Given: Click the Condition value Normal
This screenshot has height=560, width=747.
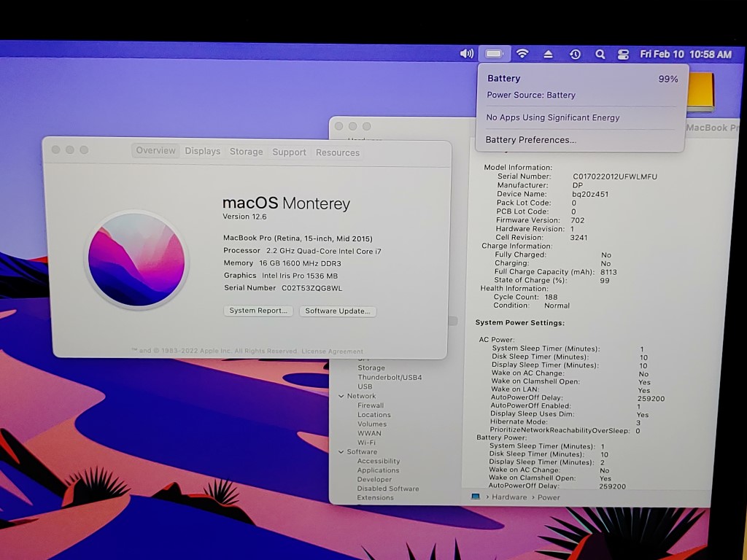Looking at the screenshot, I should point(557,306).
